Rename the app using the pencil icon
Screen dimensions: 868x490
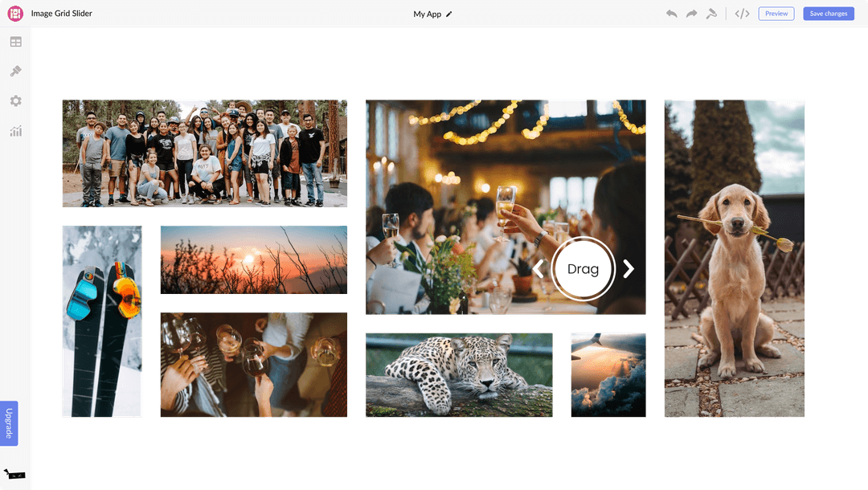tap(450, 14)
